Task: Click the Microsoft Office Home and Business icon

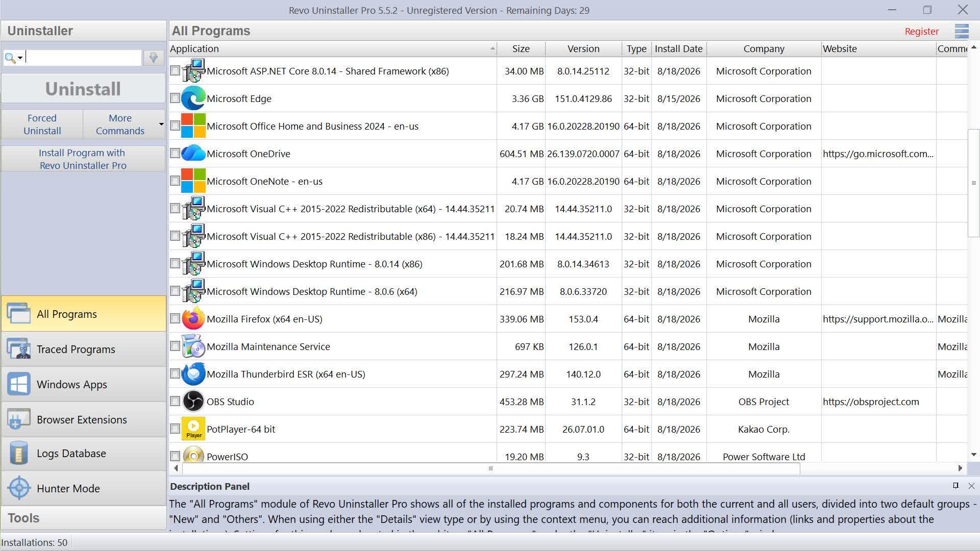Action: click(193, 126)
